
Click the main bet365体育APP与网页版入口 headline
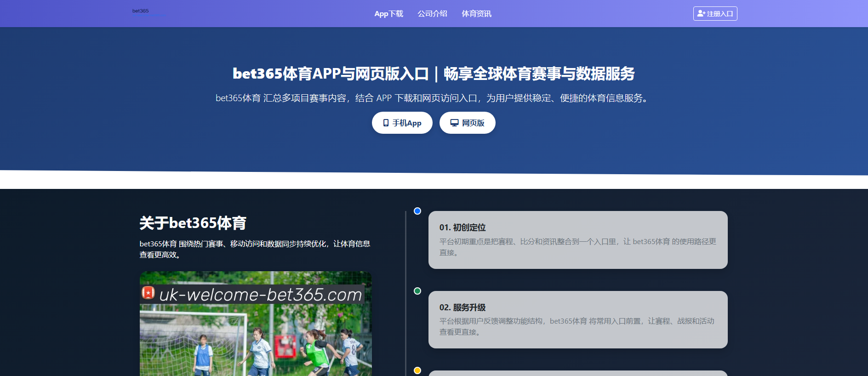434,74
